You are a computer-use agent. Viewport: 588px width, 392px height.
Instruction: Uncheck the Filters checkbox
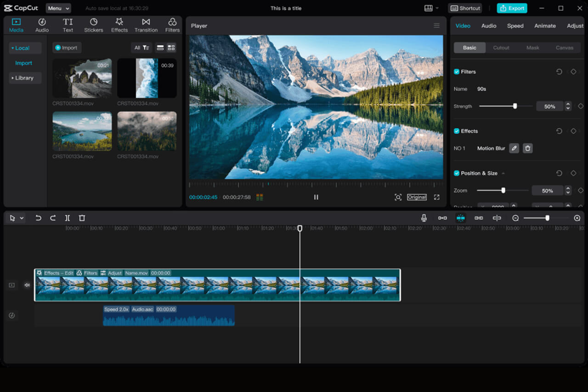point(457,72)
